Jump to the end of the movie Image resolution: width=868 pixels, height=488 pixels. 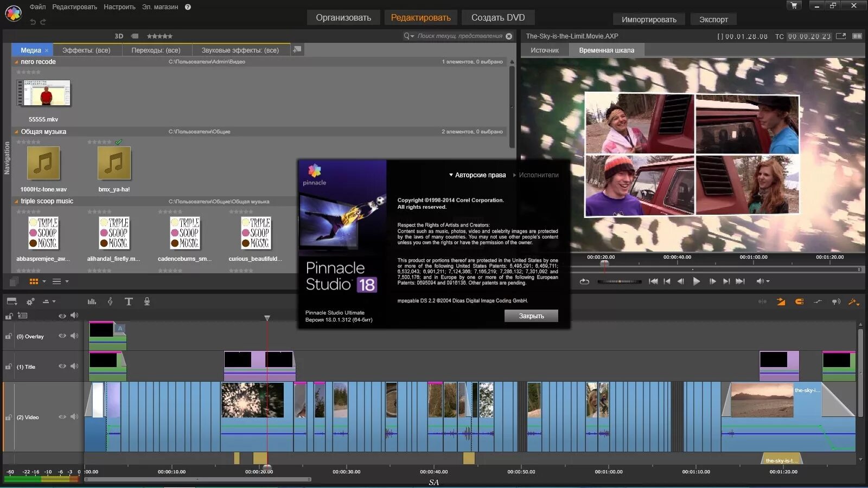pos(740,281)
